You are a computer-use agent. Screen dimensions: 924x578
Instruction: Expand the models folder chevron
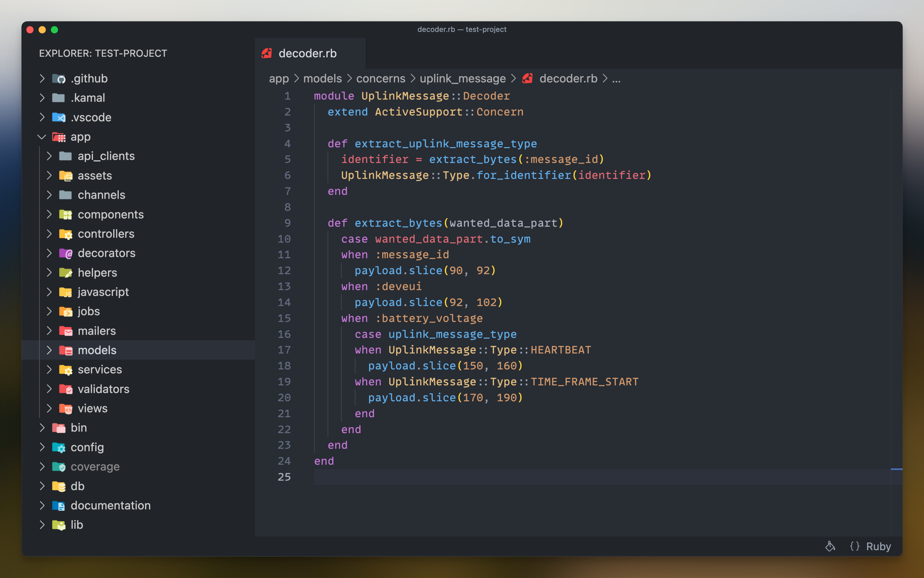click(x=49, y=350)
